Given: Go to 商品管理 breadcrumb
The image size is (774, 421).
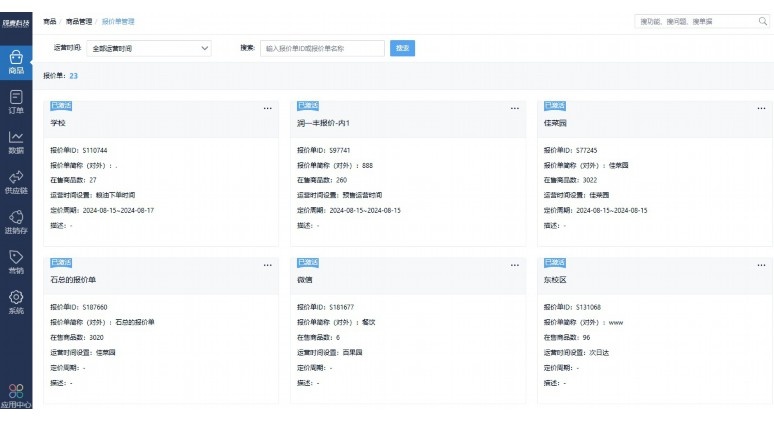Looking at the screenshot, I should [79, 21].
